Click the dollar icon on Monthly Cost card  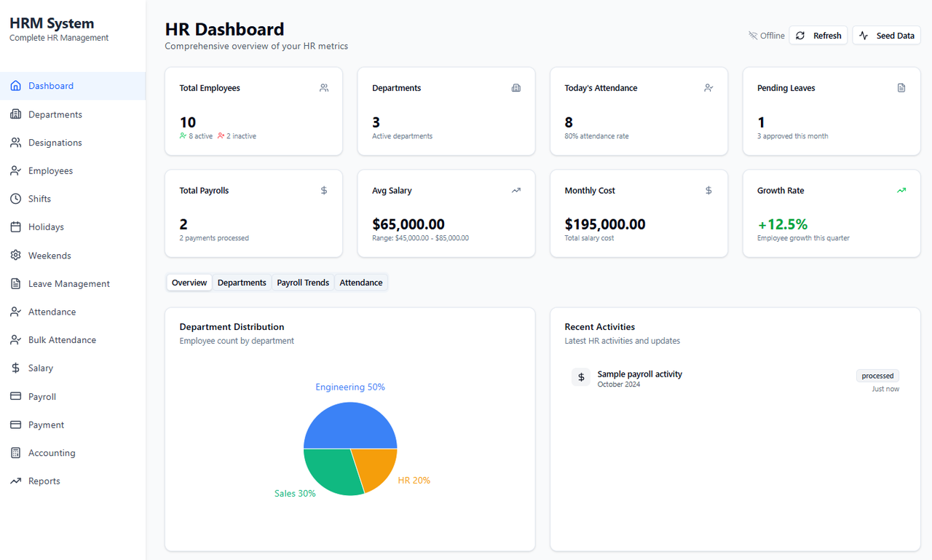(x=708, y=191)
